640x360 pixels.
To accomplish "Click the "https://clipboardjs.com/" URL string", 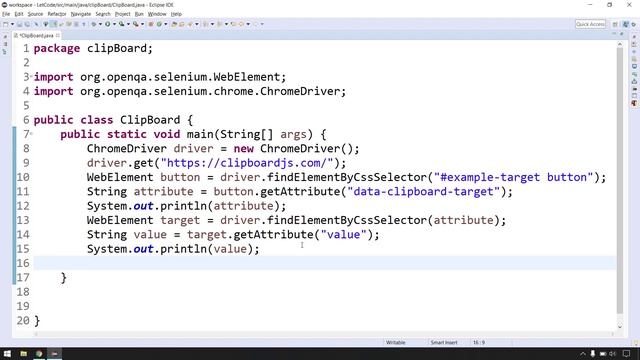I will (x=247, y=163).
